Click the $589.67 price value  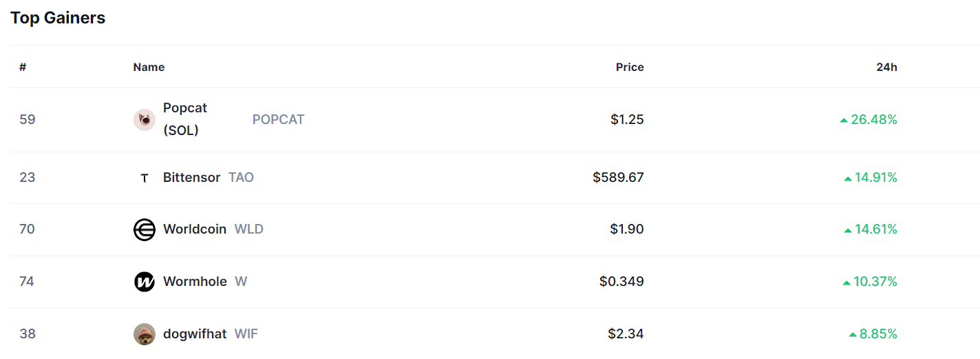[618, 177]
